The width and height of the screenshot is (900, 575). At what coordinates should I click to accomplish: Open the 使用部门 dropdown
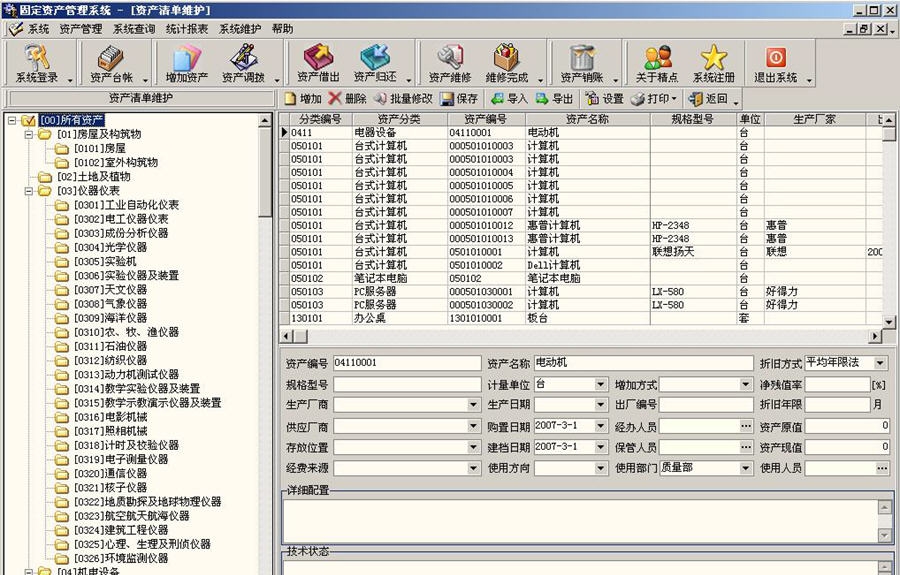pos(746,468)
